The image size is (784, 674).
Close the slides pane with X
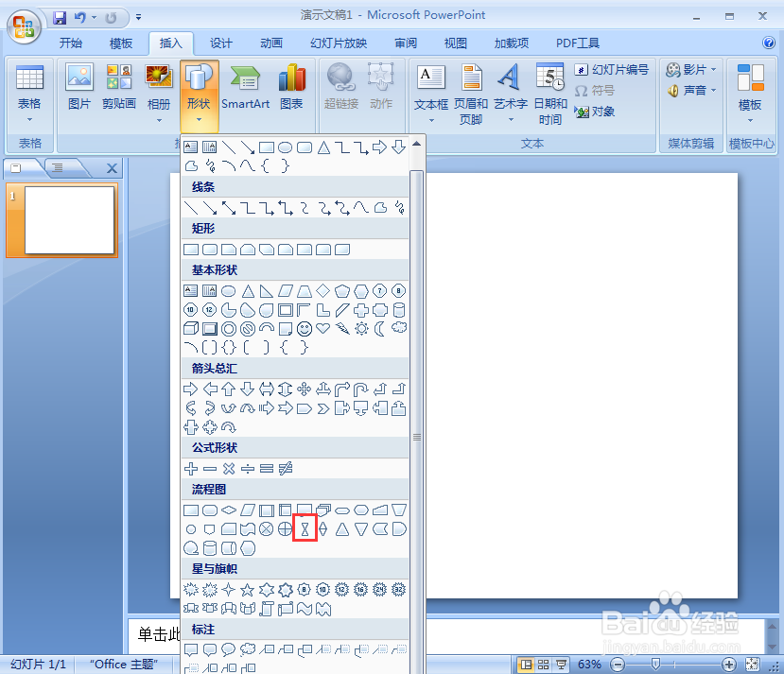tap(112, 168)
